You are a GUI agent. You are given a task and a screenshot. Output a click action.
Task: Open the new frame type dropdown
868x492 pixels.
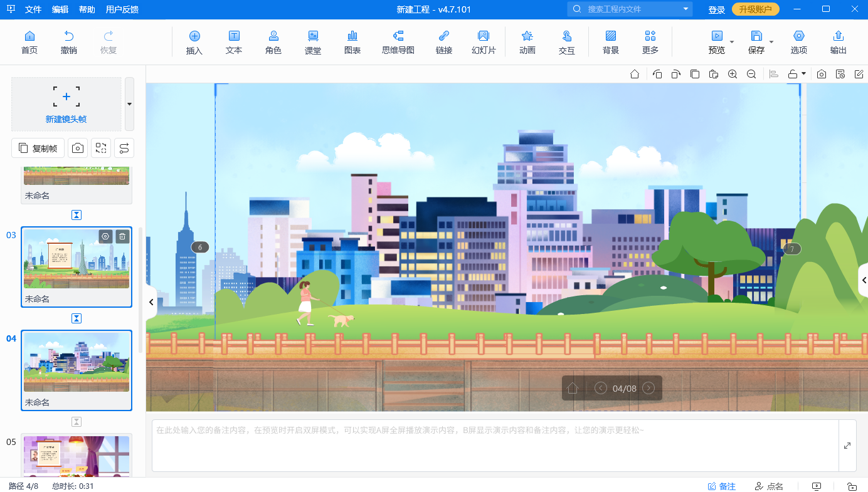pos(129,104)
